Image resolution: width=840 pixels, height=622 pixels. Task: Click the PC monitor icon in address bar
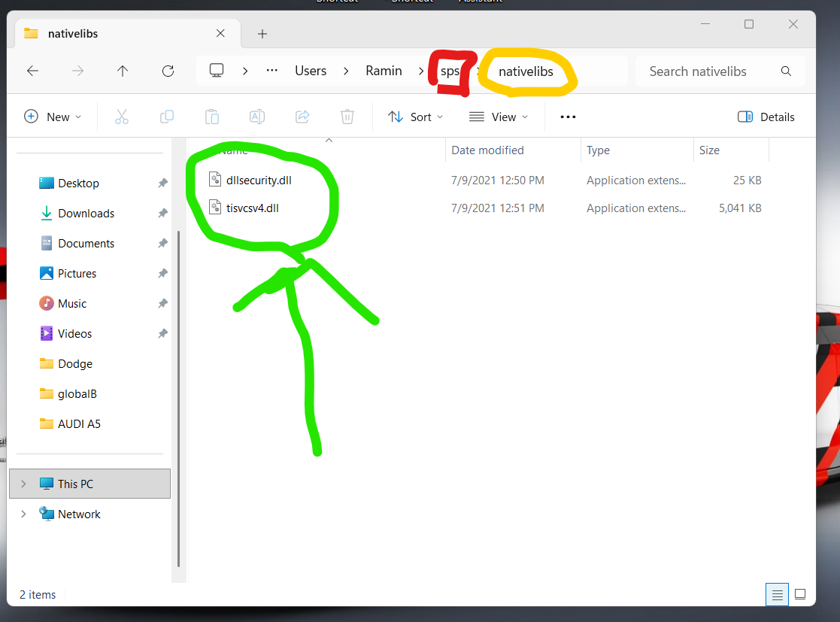[217, 71]
